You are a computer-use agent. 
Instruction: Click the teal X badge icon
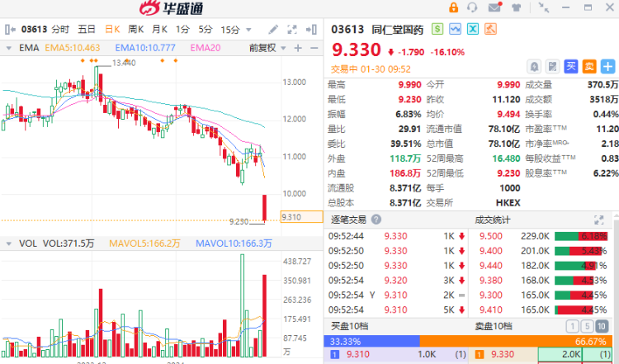(473, 29)
